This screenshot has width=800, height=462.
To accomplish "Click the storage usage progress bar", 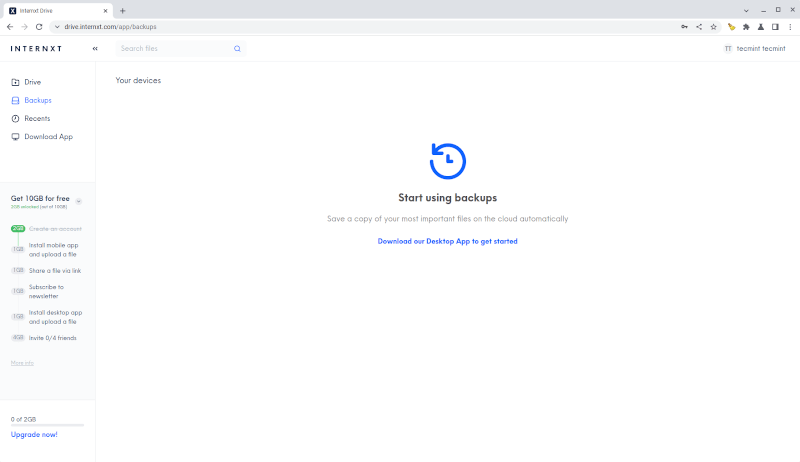I will click(x=47, y=425).
